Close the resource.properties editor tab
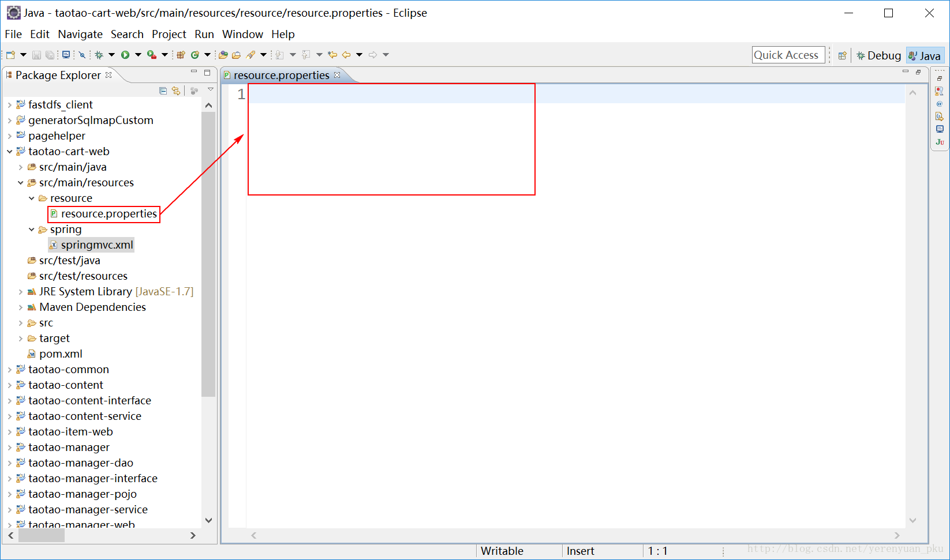Screen dimensions: 950x560 [x=337, y=75]
